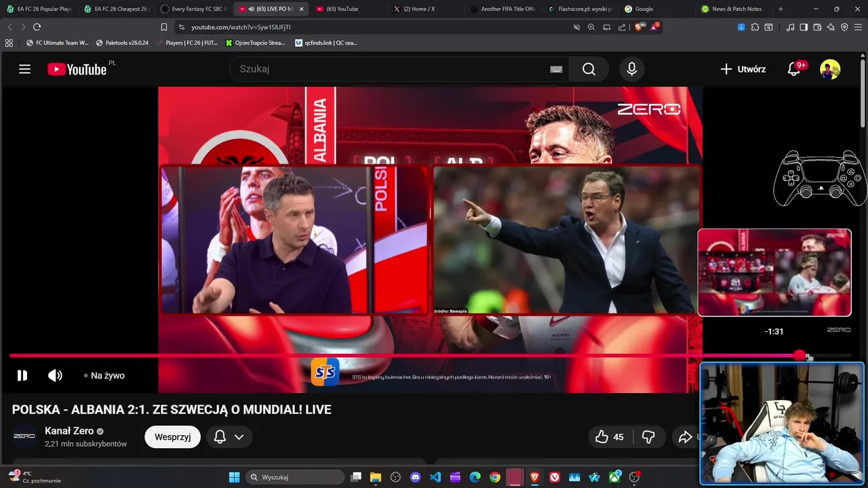The width and height of the screenshot is (868, 488).
Task: Open the extensions puzzle icon
Action: click(755, 27)
